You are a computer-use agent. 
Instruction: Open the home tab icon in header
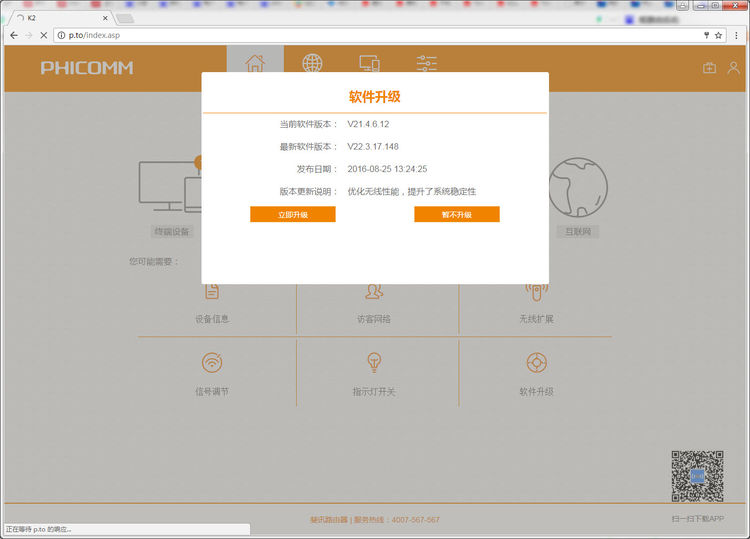255,64
